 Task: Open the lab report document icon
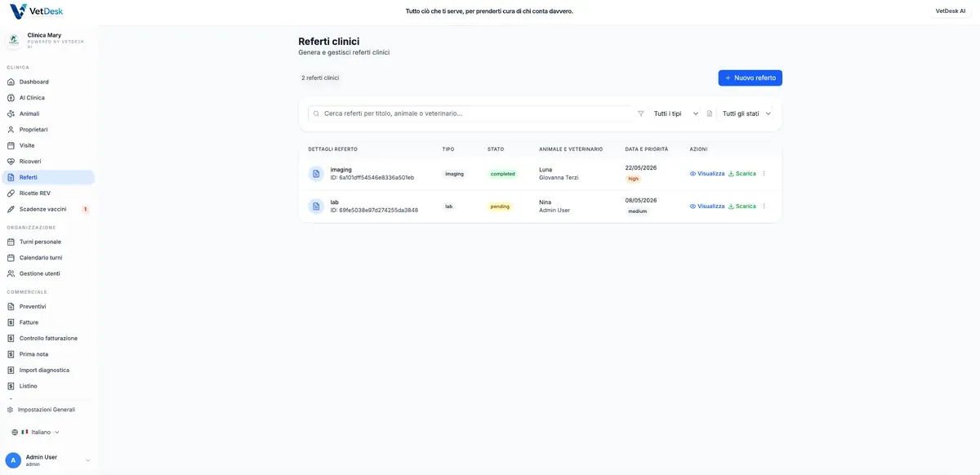tap(316, 206)
